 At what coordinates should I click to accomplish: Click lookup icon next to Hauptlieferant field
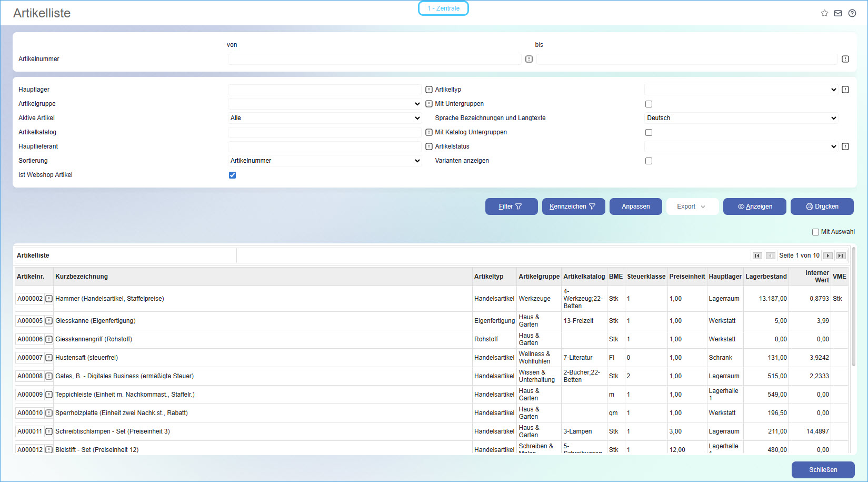[x=429, y=146]
